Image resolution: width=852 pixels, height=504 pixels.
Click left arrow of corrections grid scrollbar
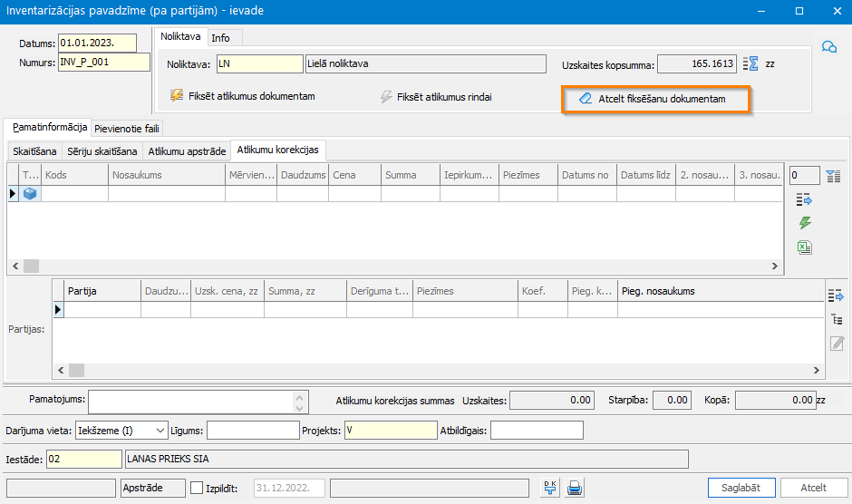pyautogui.click(x=15, y=266)
